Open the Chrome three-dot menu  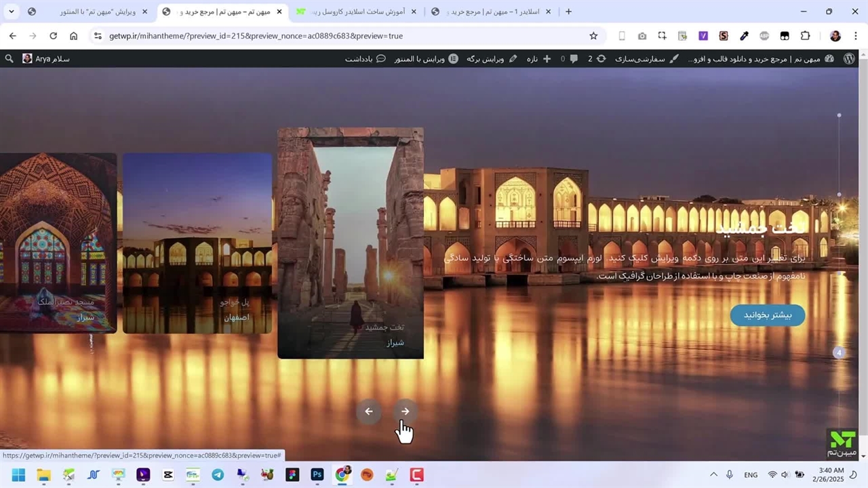point(855,36)
